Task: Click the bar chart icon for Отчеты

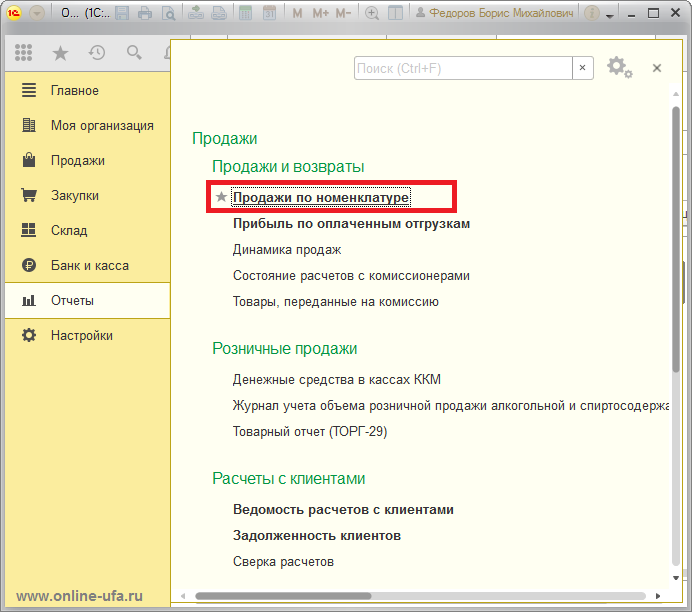Action: [x=29, y=301]
